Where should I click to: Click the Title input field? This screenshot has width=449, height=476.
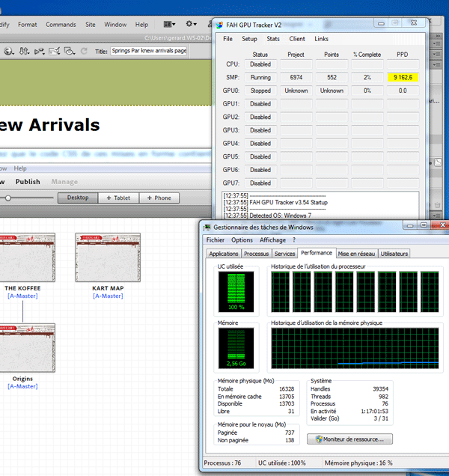(148, 52)
